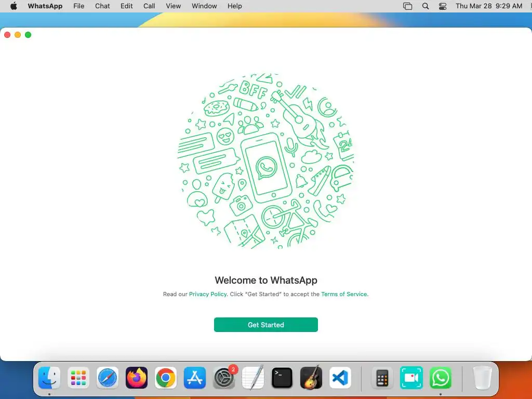Click the date and time display
The width and height of the screenshot is (532, 399).
(x=489, y=6)
